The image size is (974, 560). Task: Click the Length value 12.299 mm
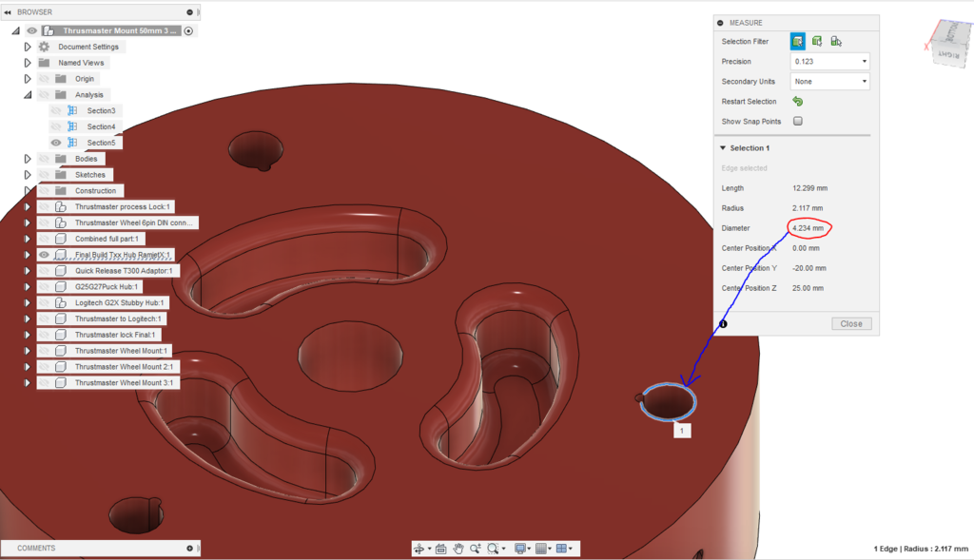point(810,188)
